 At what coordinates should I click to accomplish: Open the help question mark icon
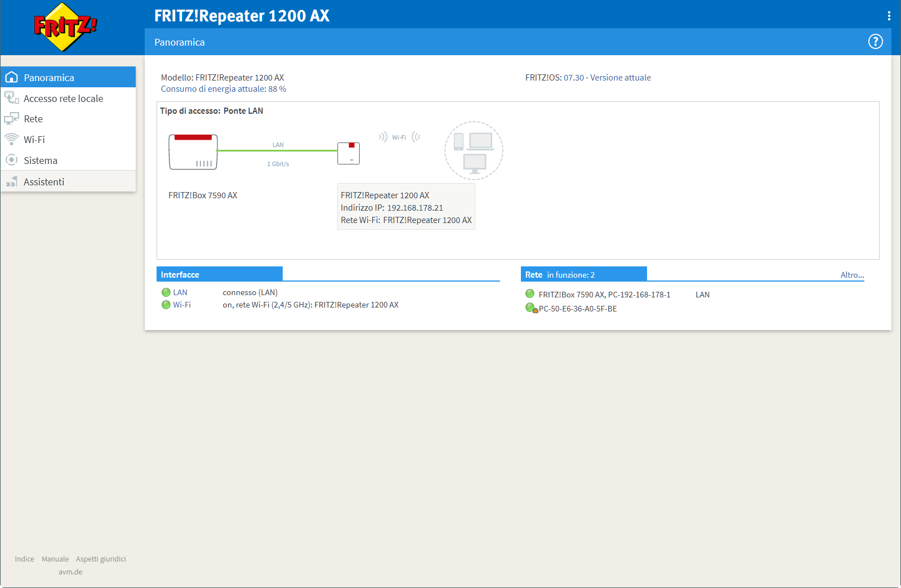(x=875, y=42)
